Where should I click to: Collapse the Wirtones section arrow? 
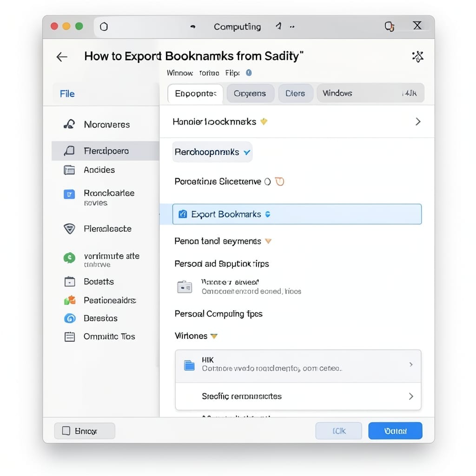pyautogui.click(x=214, y=336)
